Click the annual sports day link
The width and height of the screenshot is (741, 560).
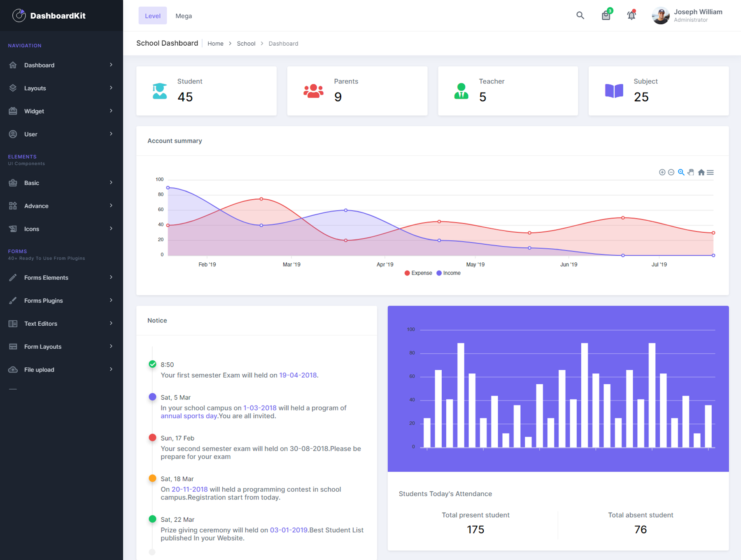[x=188, y=416]
